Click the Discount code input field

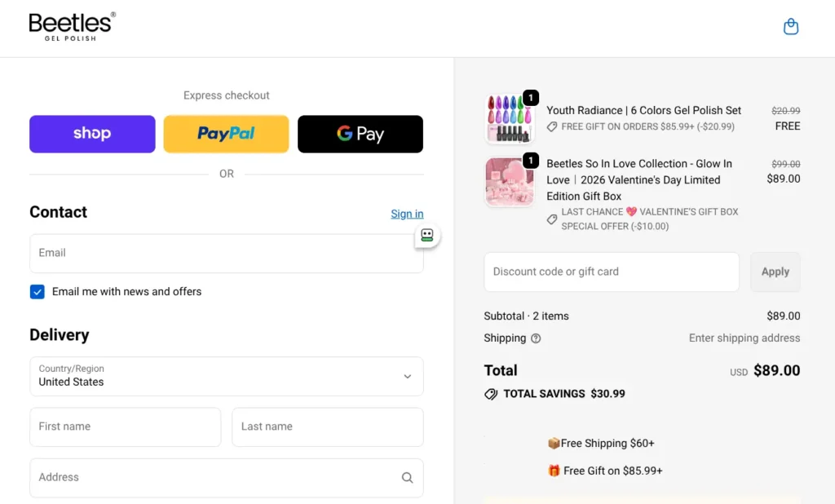coord(610,272)
